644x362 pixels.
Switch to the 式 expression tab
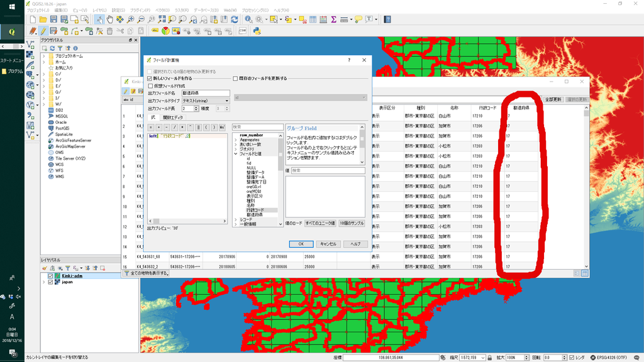coord(153,118)
